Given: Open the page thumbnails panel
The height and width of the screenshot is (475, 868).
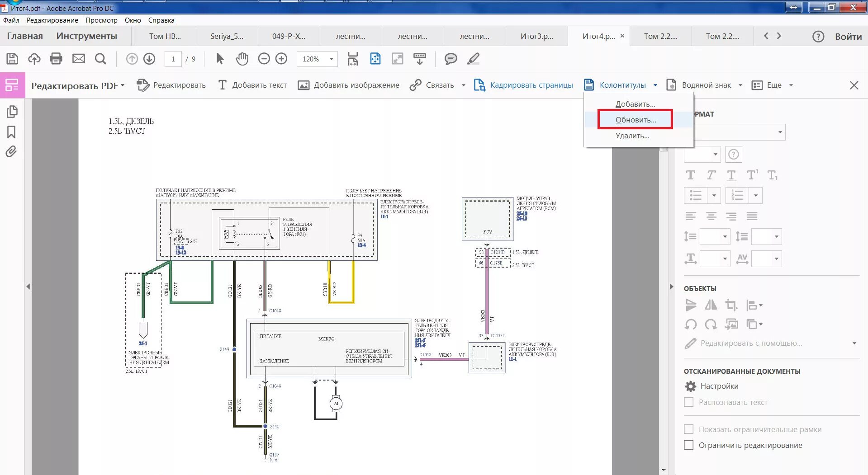Looking at the screenshot, I should coord(12,112).
